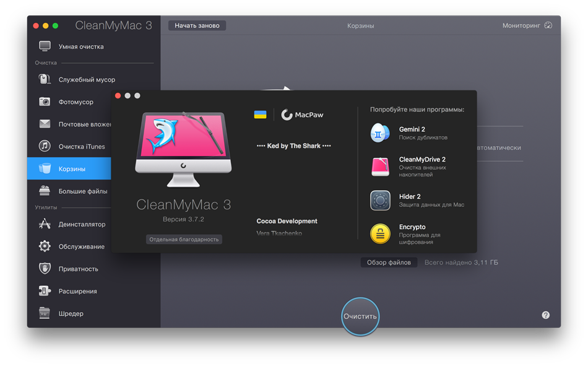Click the MacPaw logo
Image resolution: width=588 pixels, height=366 pixels.
pyautogui.click(x=302, y=115)
